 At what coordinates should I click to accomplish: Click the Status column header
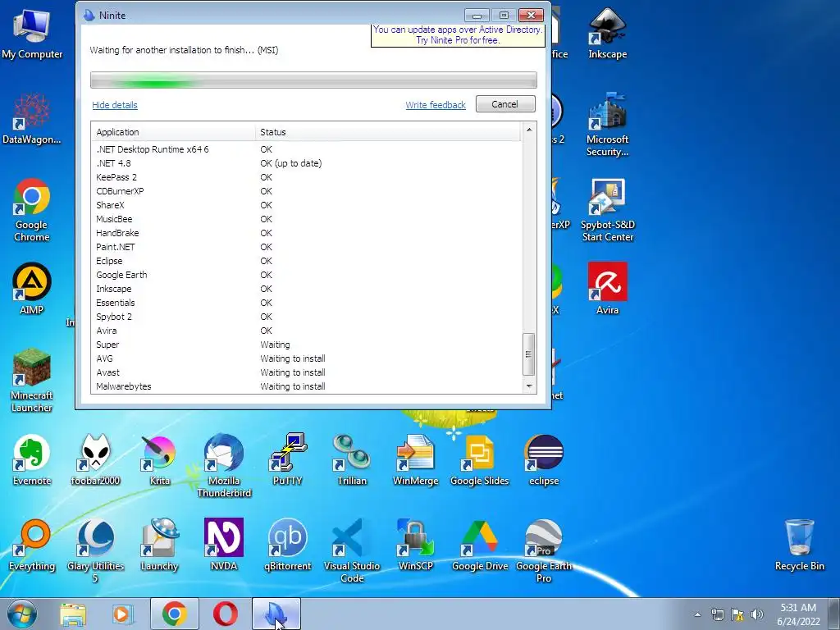388,132
